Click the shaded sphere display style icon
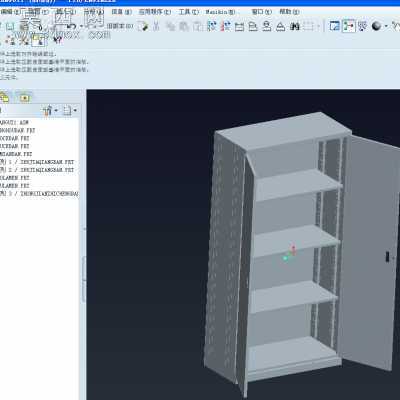The width and height of the screenshot is (400, 400). [376, 26]
